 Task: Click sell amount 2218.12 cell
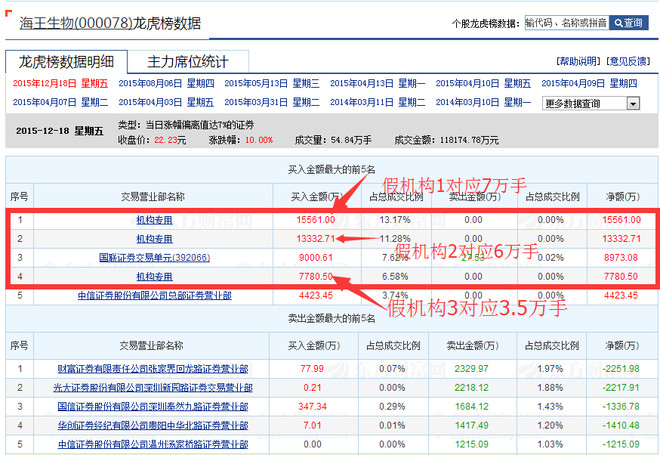[471, 388]
